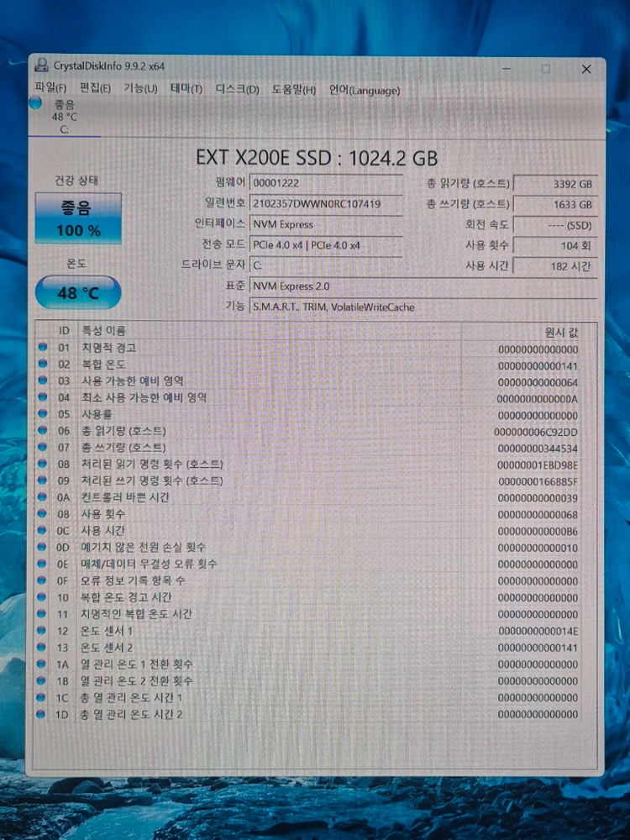Select the raw value 00000001EBD98E
Image resolution: width=630 pixels, height=840 pixels.
pos(538,465)
